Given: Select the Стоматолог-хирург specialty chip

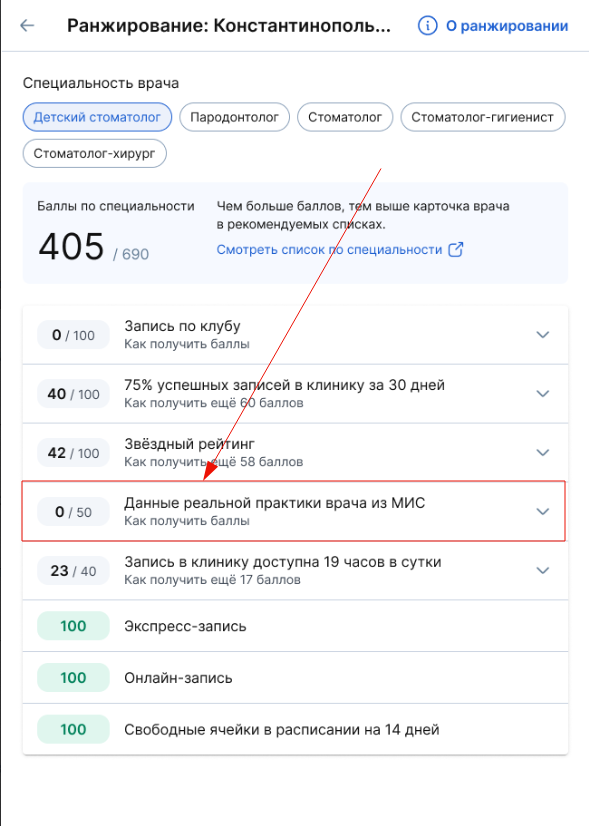Looking at the screenshot, I should tap(94, 153).
